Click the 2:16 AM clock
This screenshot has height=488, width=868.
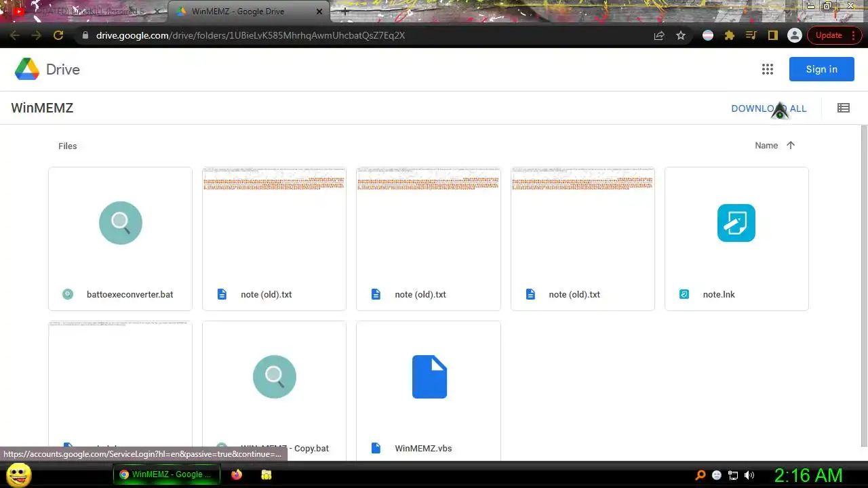(x=808, y=475)
